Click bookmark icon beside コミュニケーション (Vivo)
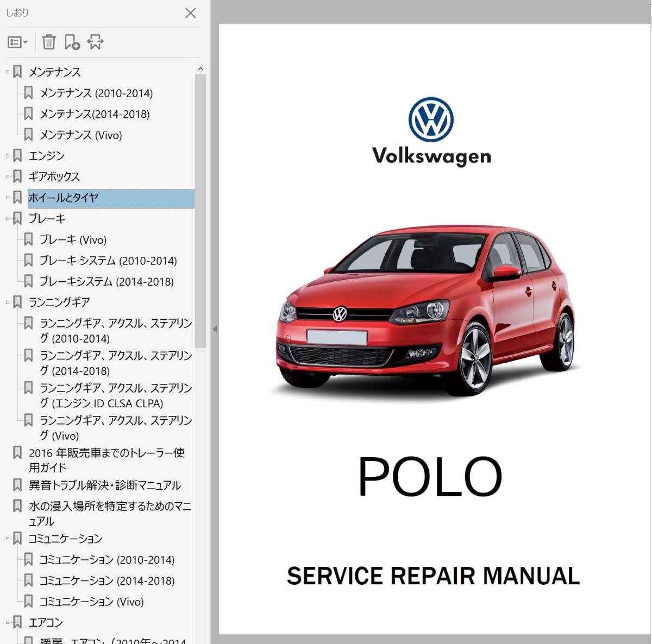 pos(28,601)
